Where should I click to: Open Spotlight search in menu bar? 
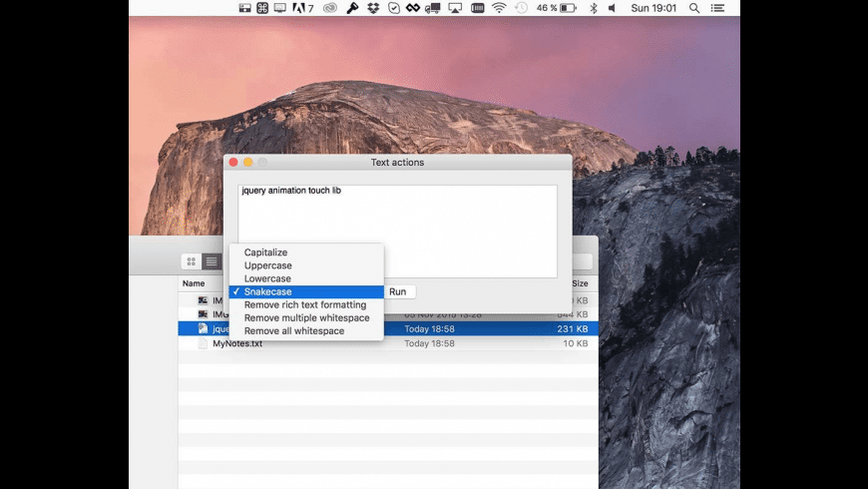[694, 8]
